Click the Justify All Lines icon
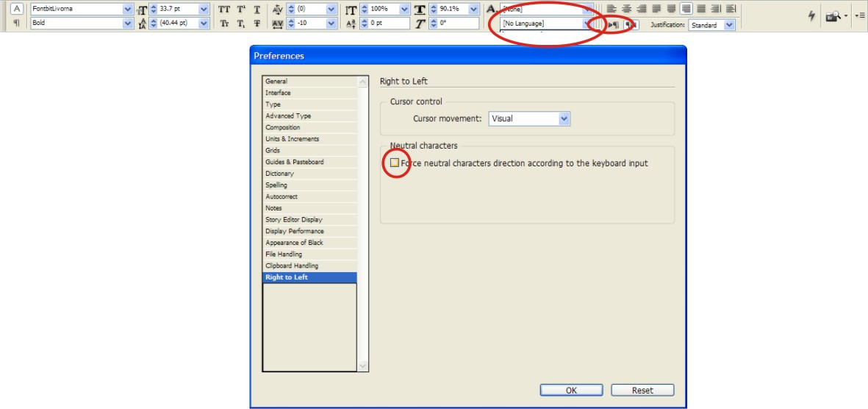The image size is (868, 409). tap(701, 9)
